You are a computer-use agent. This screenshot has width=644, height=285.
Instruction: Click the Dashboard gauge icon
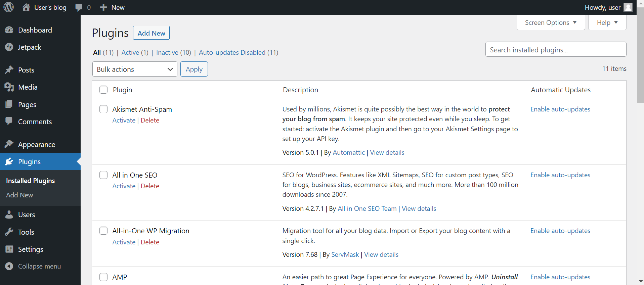(x=9, y=30)
